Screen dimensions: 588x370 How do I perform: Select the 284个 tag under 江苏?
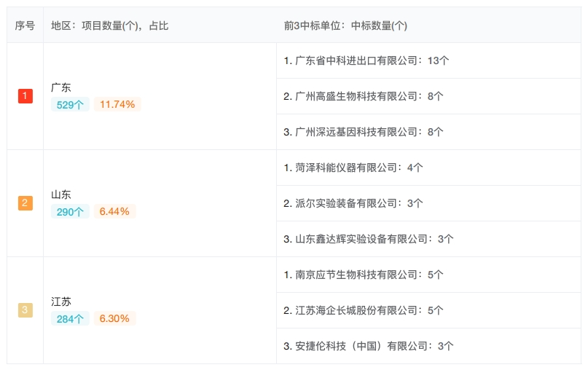(70, 318)
